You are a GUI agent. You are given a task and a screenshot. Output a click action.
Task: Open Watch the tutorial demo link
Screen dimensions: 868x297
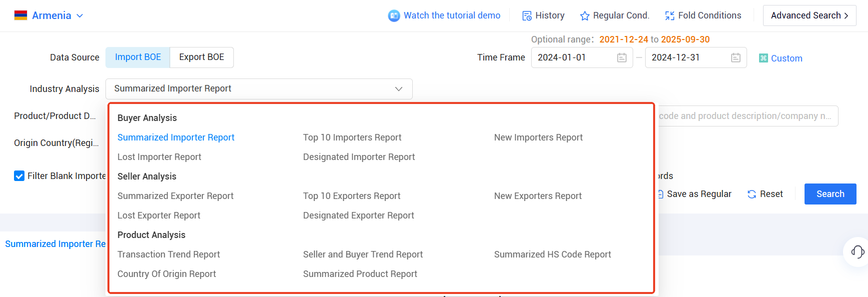(x=452, y=15)
